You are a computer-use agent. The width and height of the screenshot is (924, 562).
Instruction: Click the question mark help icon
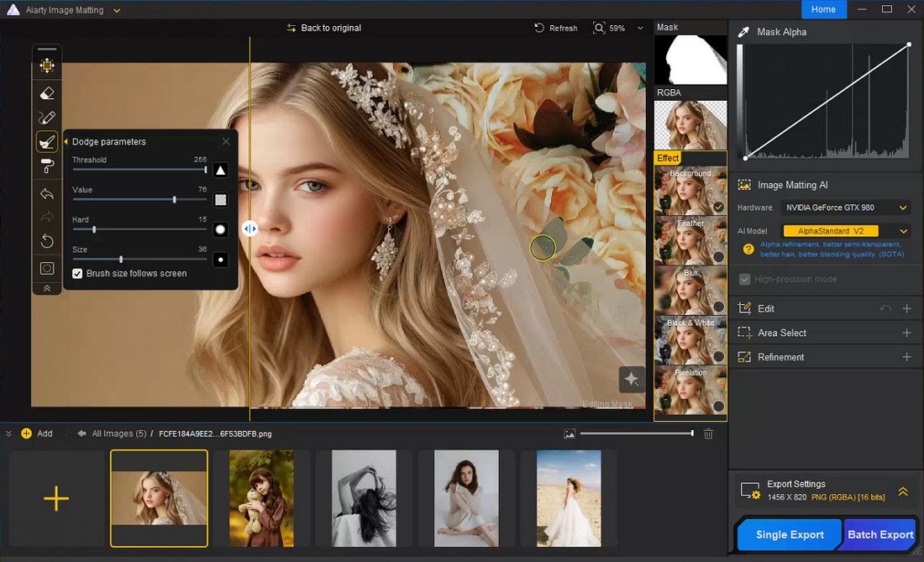(x=748, y=249)
